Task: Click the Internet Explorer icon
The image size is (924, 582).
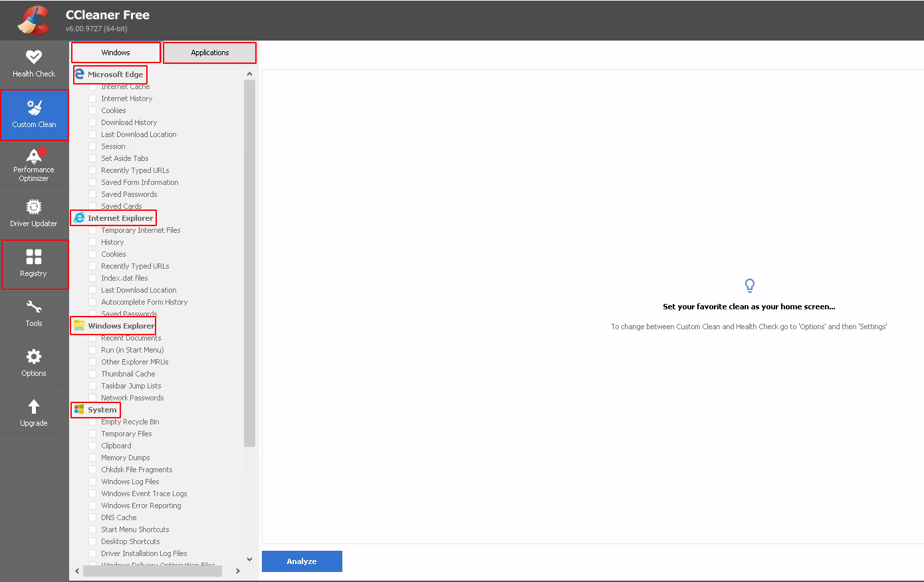Action: [x=80, y=218]
